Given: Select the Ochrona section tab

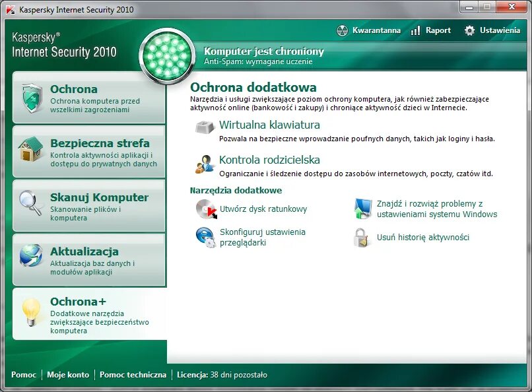Looking at the screenshot, I should click(x=89, y=98).
